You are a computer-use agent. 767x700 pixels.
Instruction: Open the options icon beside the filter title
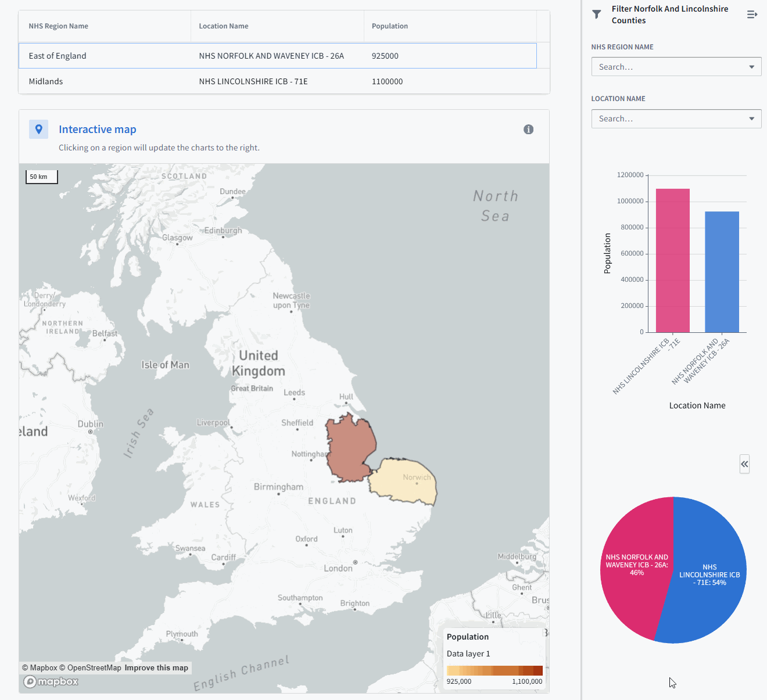point(752,14)
